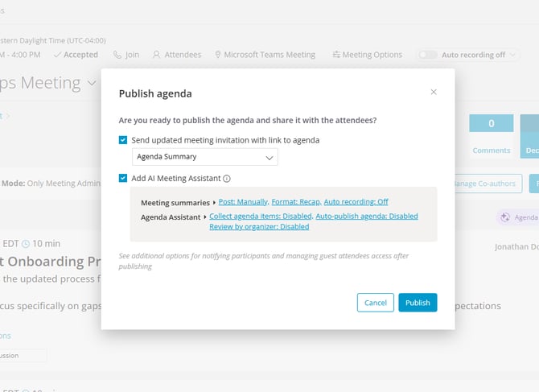Viewport: 539px width, 392px height.
Task: Open the Agenda Summary dropdown
Action: click(x=205, y=157)
